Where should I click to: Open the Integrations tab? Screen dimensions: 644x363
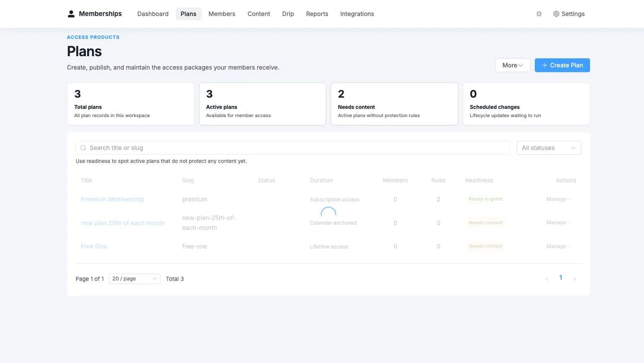pyautogui.click(x=357, y=14)
